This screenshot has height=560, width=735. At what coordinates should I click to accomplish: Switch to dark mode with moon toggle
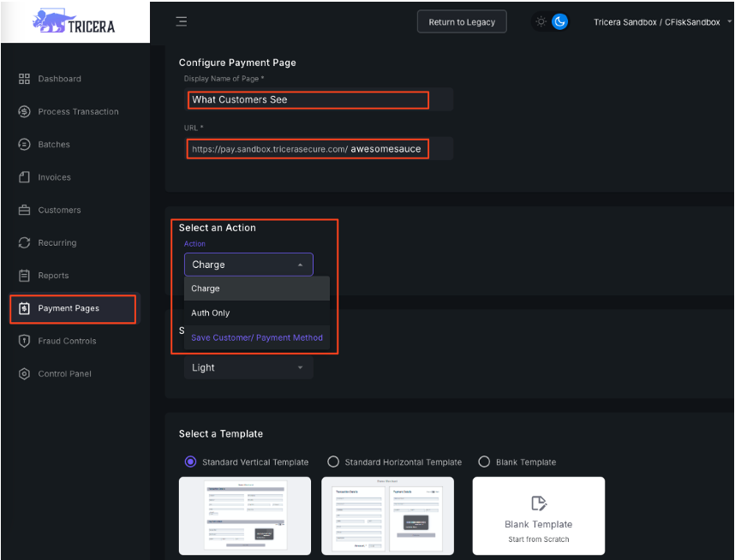tap(559, 21)
